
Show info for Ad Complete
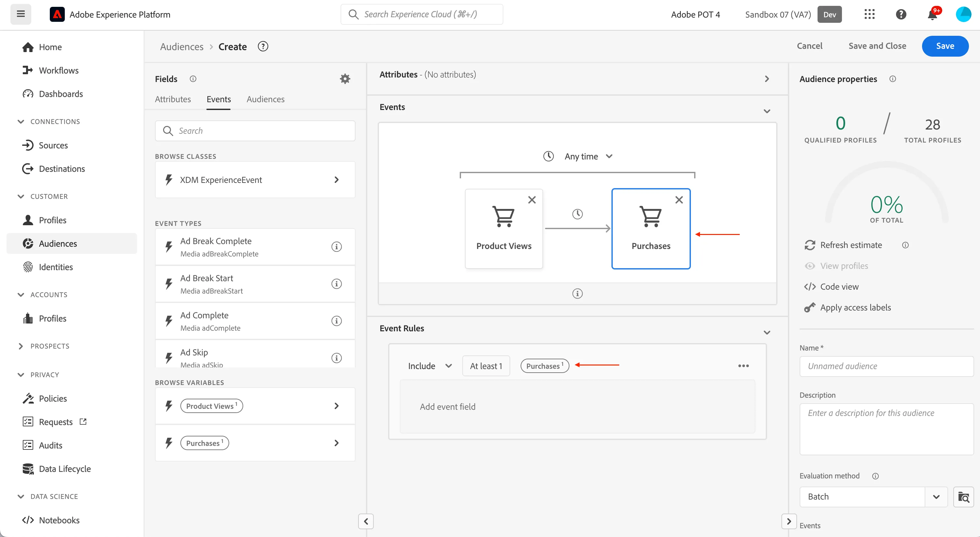[x=336, y=321]
